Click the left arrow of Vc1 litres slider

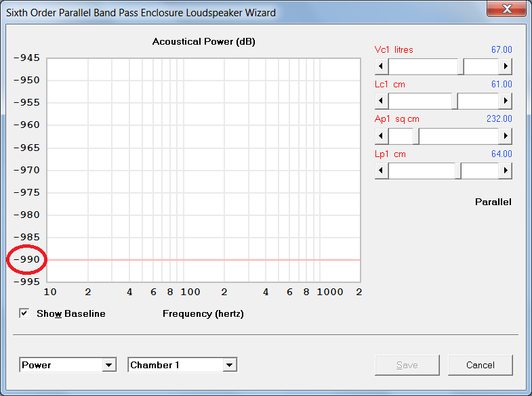382,66
